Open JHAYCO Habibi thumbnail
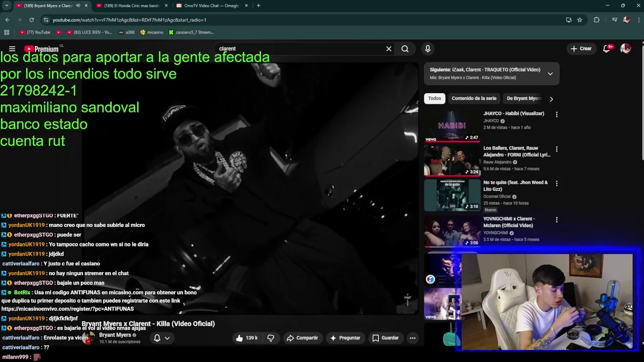 coord(452,126)
